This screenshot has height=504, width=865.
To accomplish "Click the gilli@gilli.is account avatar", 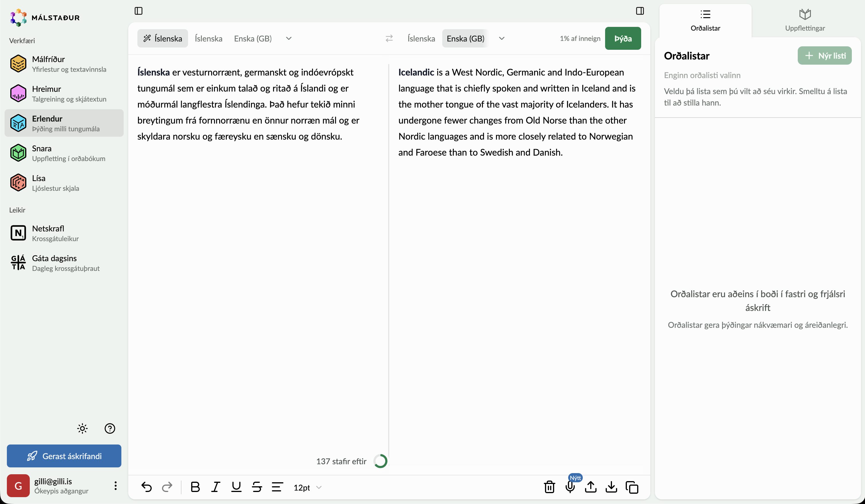I will tap(18, 485).
